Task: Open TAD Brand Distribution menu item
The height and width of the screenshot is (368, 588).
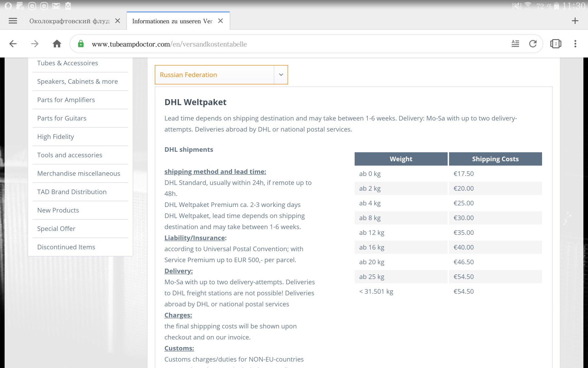Action: [72, 192]
